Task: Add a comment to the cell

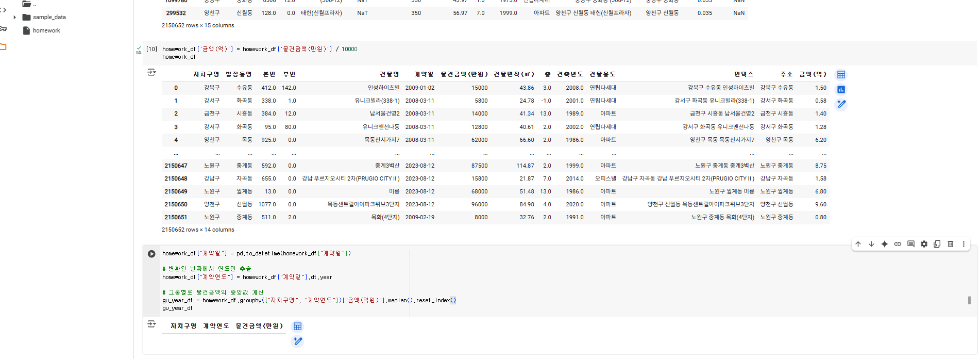Action: point(911,244)
